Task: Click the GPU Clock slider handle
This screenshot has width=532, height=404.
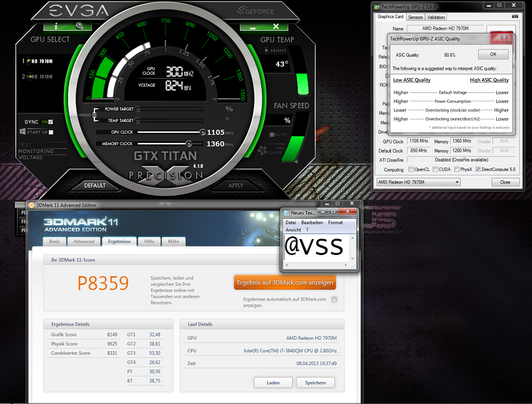Action: click(x=202, y=132)
